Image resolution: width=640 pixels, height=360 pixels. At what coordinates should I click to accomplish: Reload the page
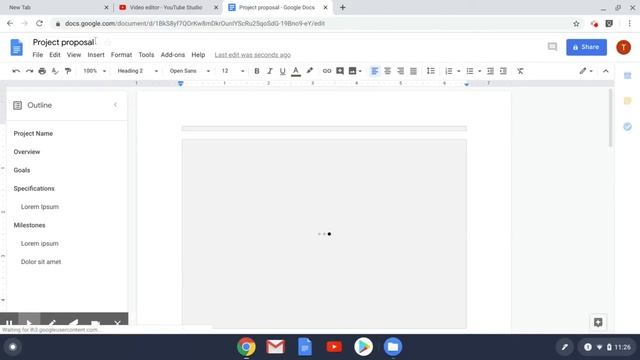tap(39, 24)
